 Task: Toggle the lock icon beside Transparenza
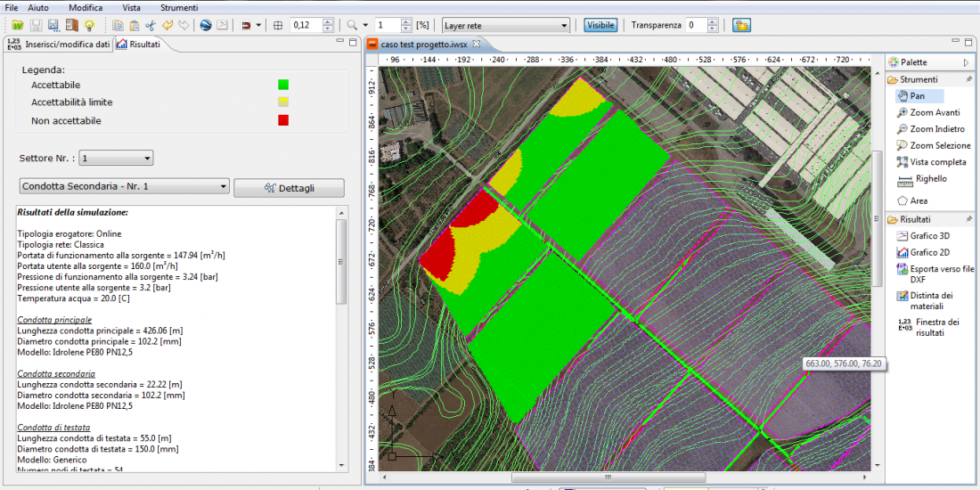click(x=741, y=25)
